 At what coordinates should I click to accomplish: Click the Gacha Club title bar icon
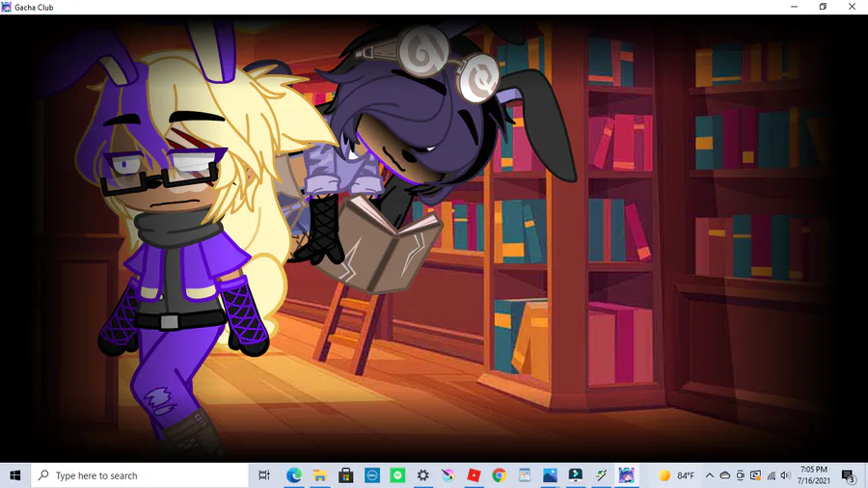[x=6, y=7]
